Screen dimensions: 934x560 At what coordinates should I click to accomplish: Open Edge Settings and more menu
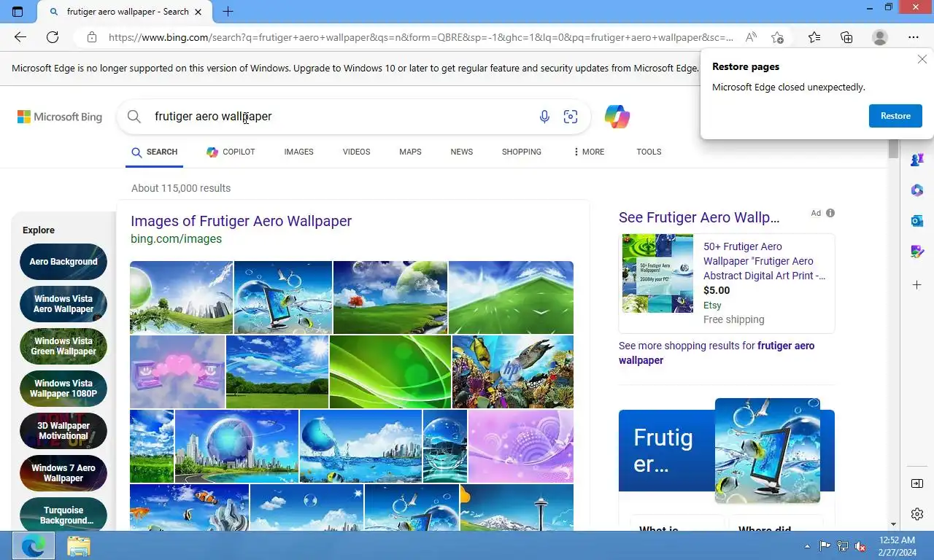[914, 37]
